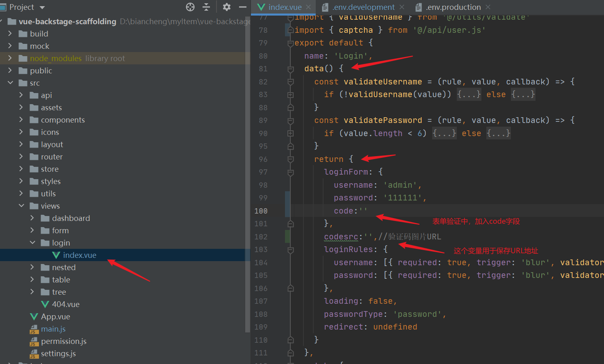Click the collapse all icon in Project toolbar
Image resolution: width=604 pixels, height=364 pixels.
click(x=206, y=7)
